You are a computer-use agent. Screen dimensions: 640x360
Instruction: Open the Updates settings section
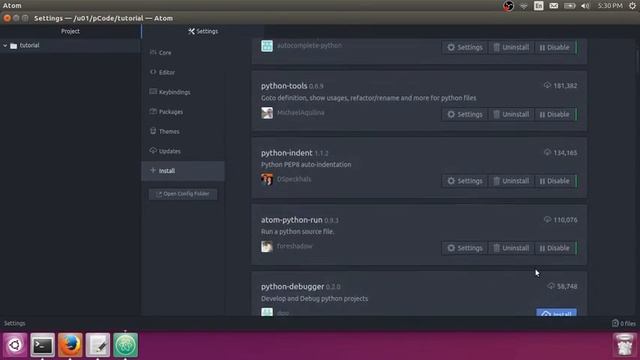[x=183, y=151]
